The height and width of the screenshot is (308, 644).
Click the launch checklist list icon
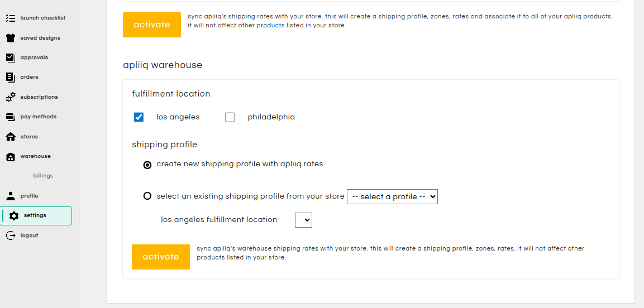coord(10,18)
